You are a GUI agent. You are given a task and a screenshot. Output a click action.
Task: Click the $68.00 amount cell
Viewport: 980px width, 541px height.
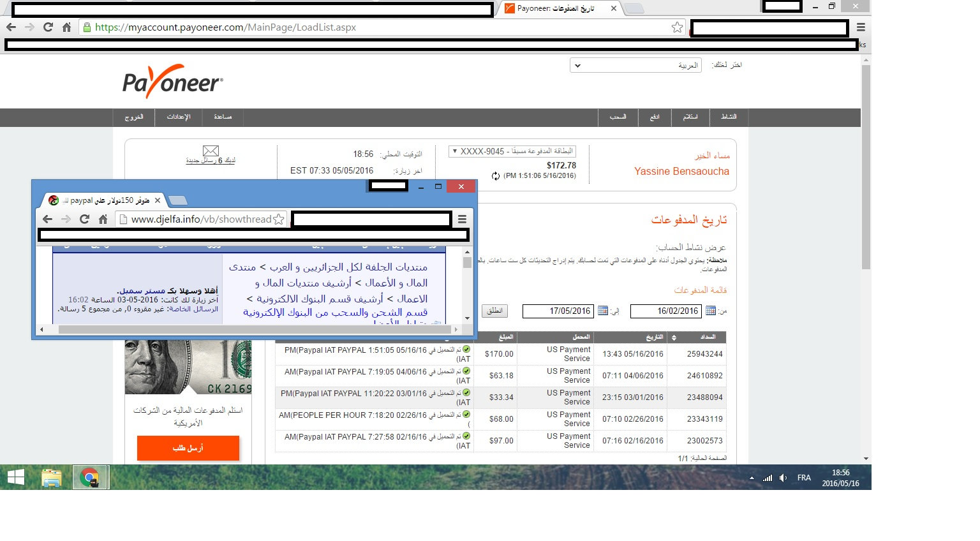coord(496,419)
